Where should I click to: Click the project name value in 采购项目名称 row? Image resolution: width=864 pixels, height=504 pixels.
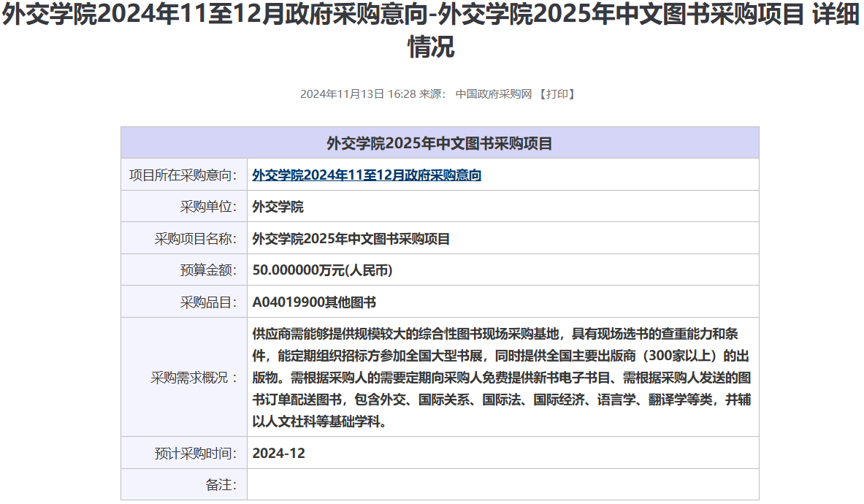[x=351, y=239]
